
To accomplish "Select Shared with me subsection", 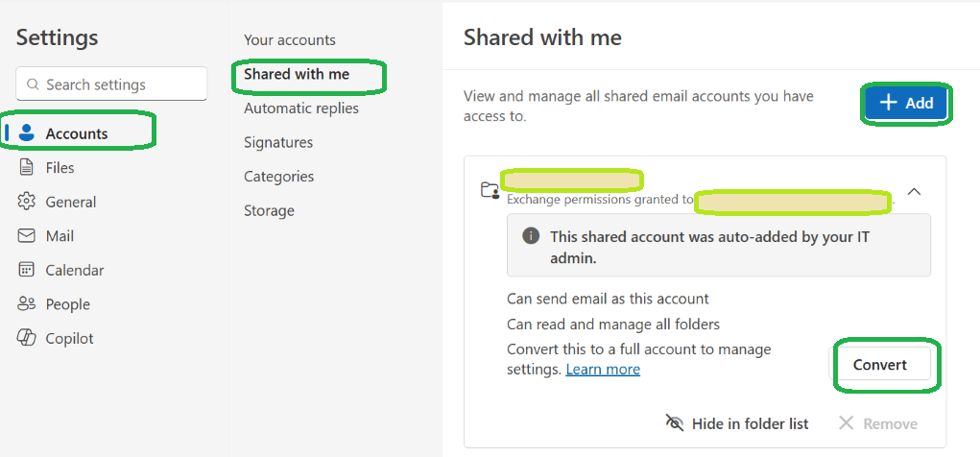I will click(297, 74).
